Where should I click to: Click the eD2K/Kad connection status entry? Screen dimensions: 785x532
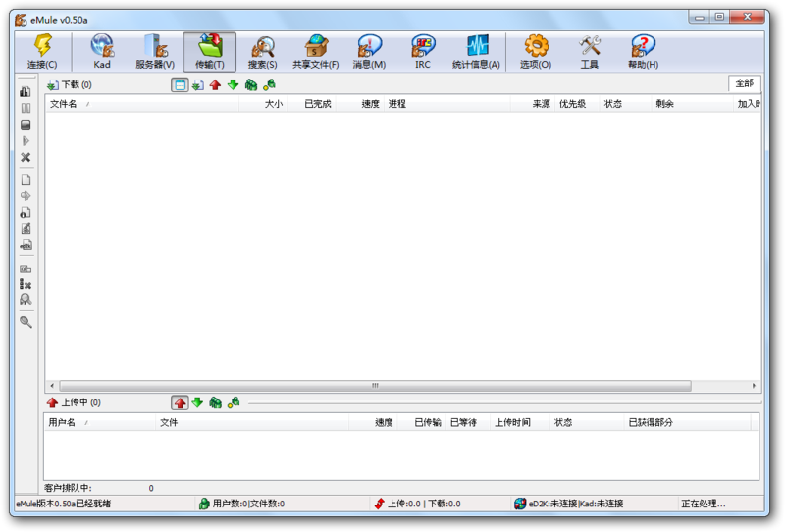click(569, 504)
